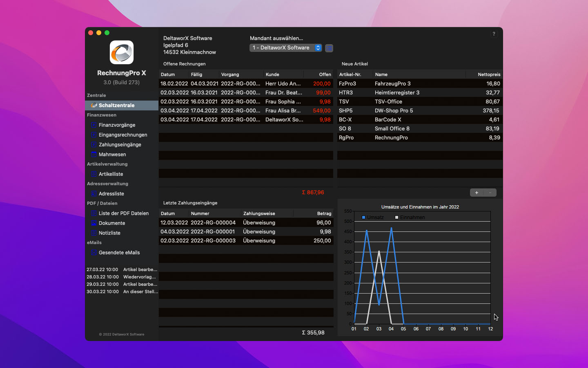Image resolution: width=588 pixels, height=368 pixels.
Task: Click the Mahnwesen sidebar icon
Action: tap(94, 154)
